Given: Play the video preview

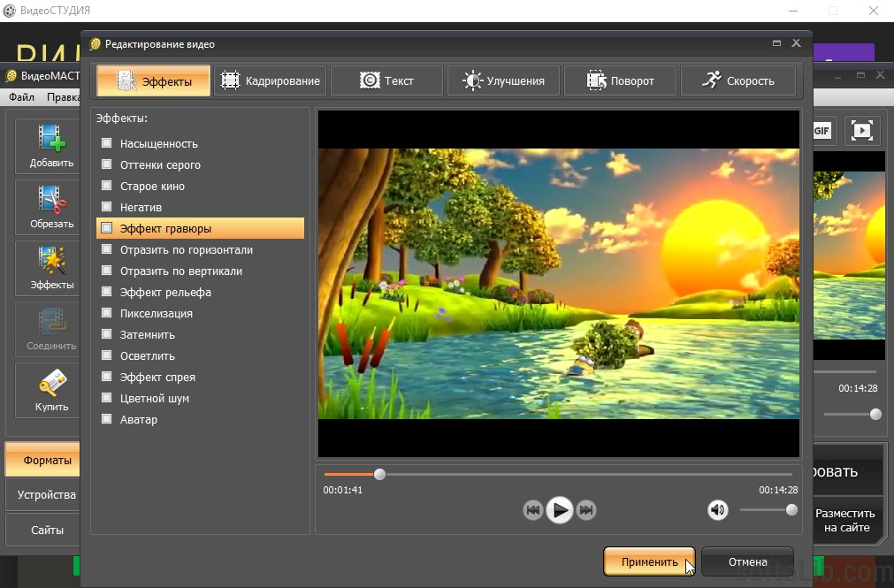Looking at the screenshot, I should (560, 510).
